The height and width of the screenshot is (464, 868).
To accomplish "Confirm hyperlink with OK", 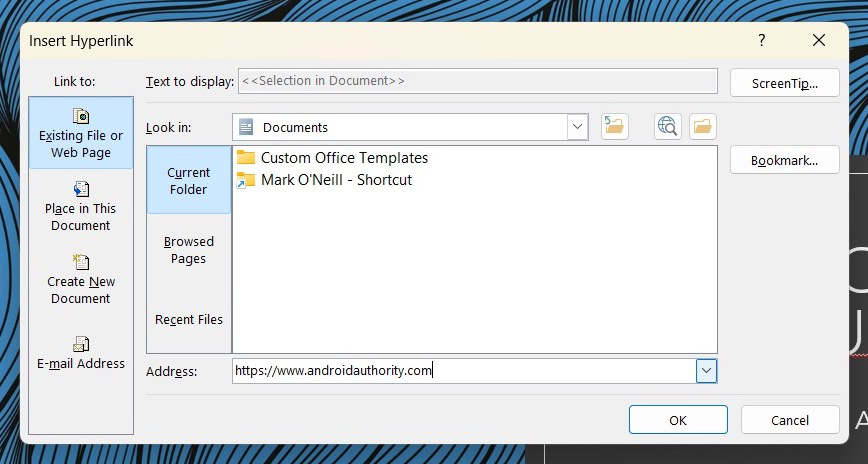I will tap(678, 420).
